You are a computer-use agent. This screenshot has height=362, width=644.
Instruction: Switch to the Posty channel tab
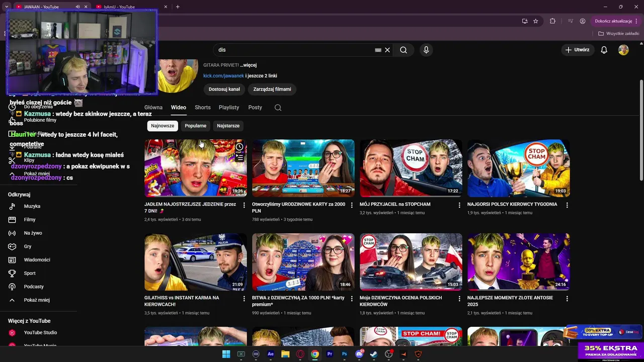click(x=255, y=108)
